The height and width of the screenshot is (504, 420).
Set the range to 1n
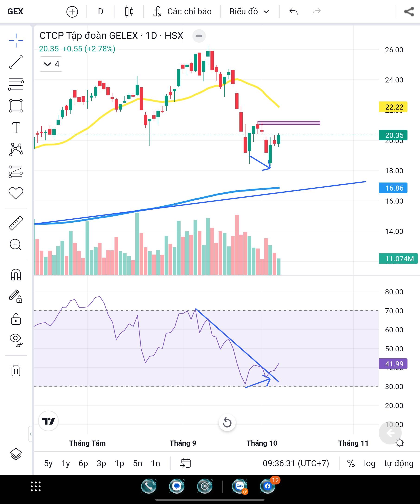tap(156, 463)
